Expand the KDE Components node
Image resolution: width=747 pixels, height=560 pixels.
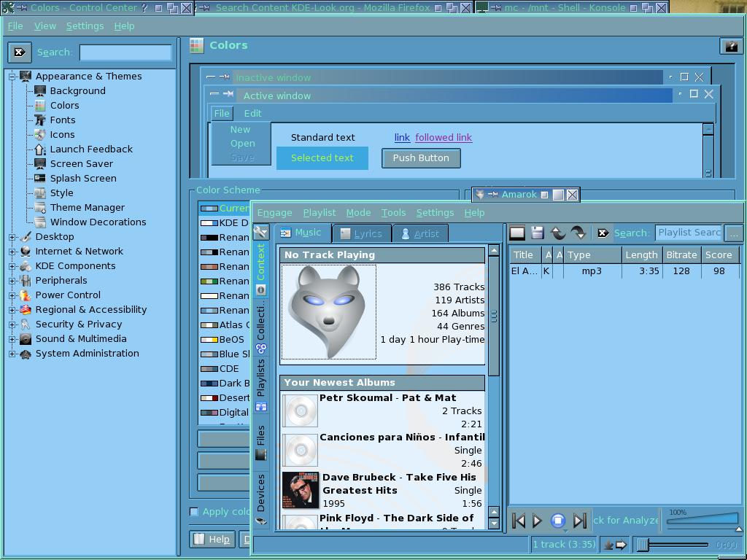(x=12, y=266)
